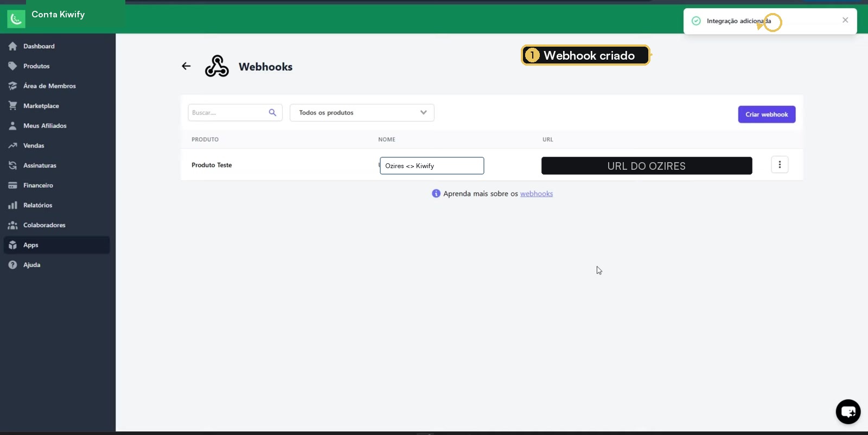Screen dimensions: 868x435
Task: Click the Assinaturas refresh icon
Action: (x=12, y=165)
